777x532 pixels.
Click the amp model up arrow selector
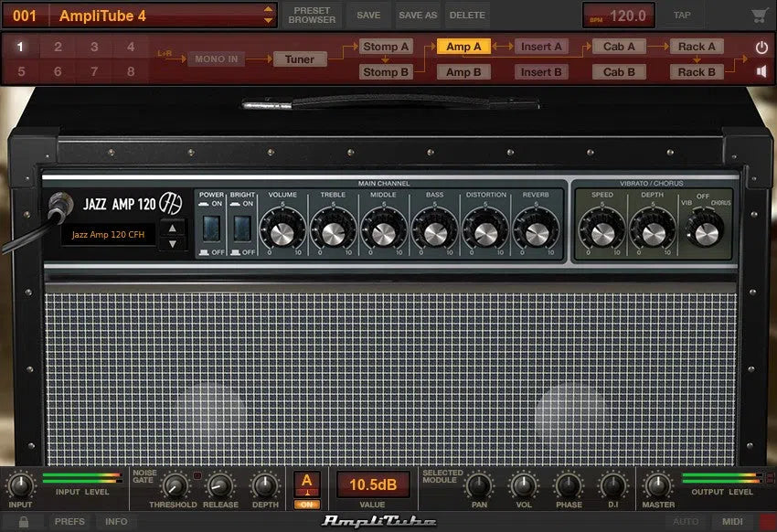(x=170, y=229)
